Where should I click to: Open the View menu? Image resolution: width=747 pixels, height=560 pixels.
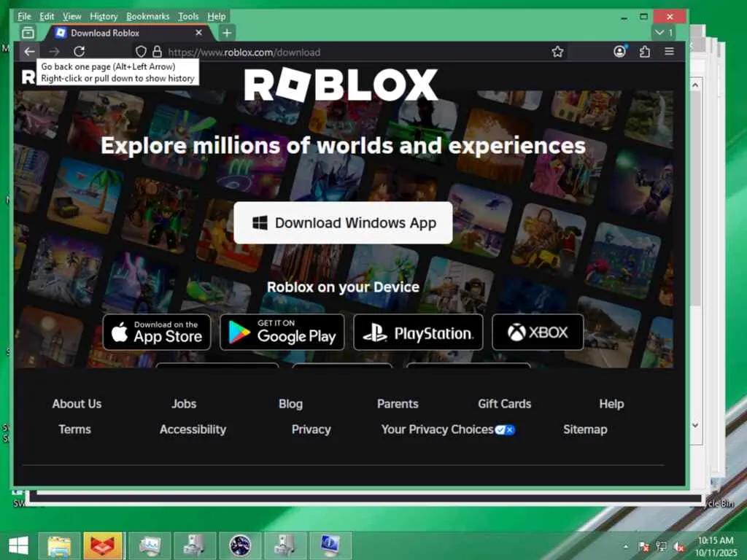pos(72,17)
